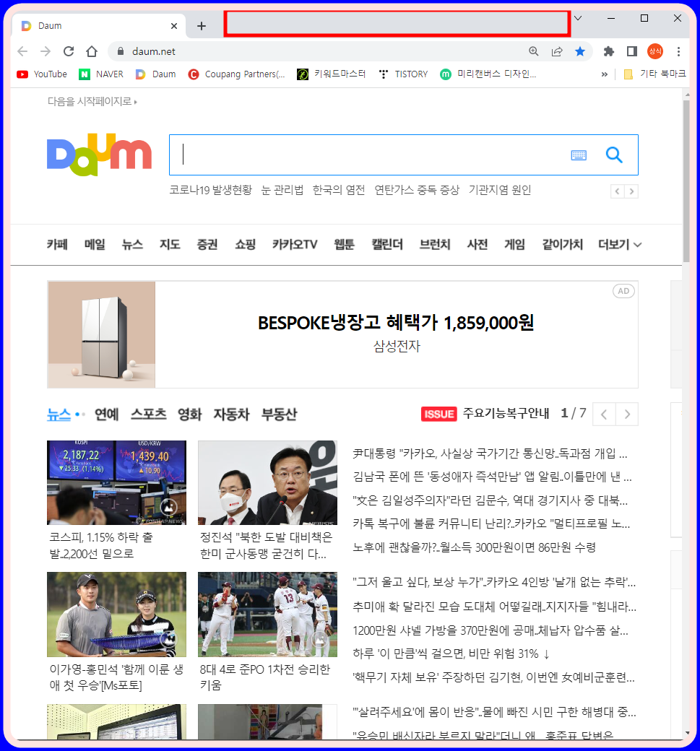The width and height of the screenshot is (700, 751).
Task: Open the YouTube bookmark
Action: (x=42, y=74)
